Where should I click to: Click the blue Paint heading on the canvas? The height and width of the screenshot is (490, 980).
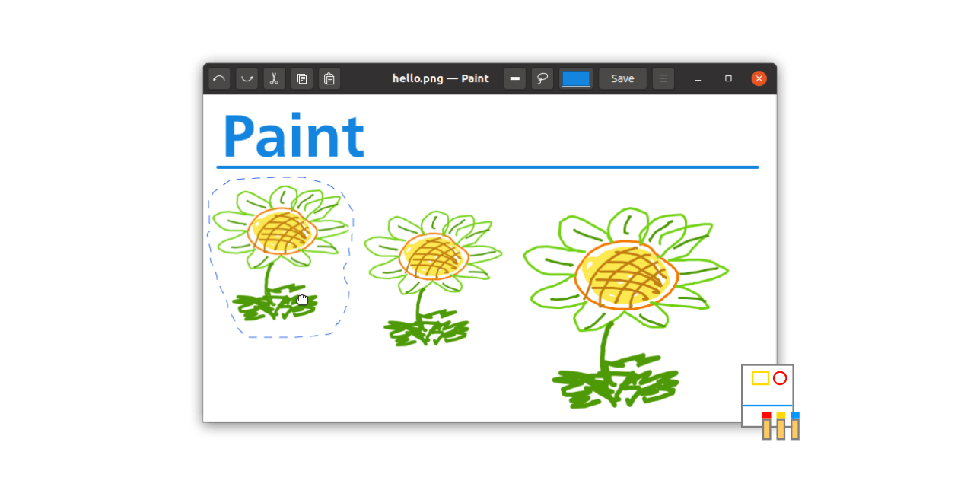point(293,135)
